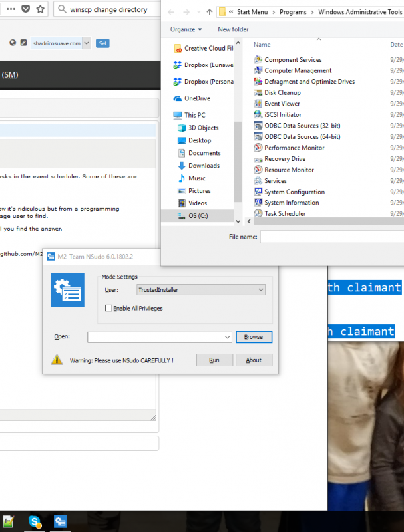The image size is (404, 532).
Task: Select the Services icon
Action: (258, 181)
